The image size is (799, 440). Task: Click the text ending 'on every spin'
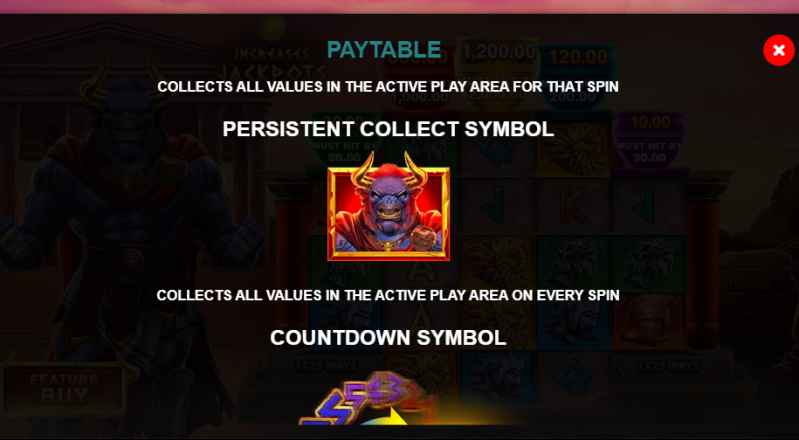(x=388, y=295)
